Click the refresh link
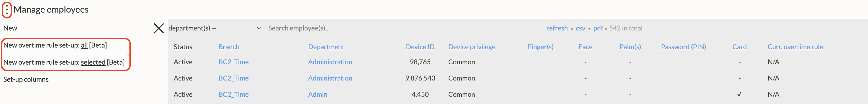The image size is (868, 104). (x=557, y=28)
